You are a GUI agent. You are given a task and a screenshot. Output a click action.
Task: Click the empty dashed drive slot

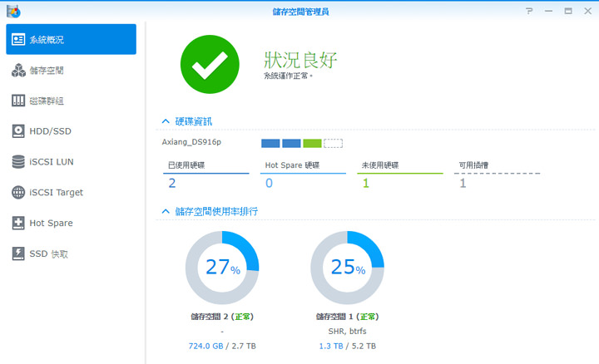point(333,143)
